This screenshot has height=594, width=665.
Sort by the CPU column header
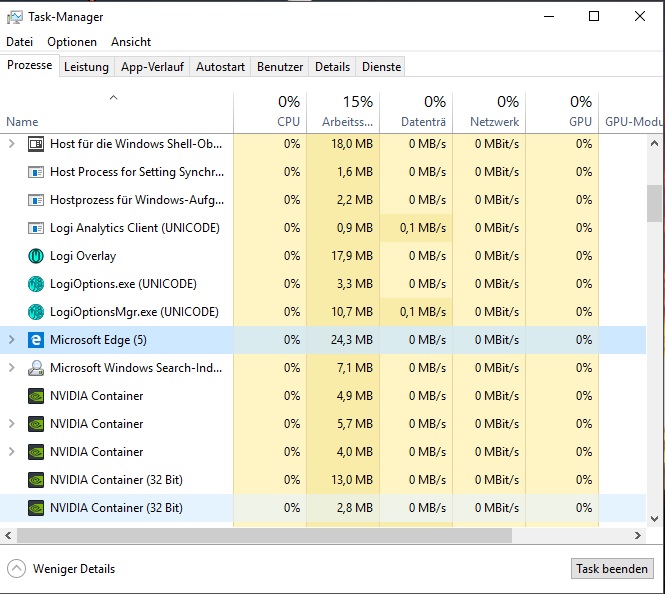click(270, 112)
